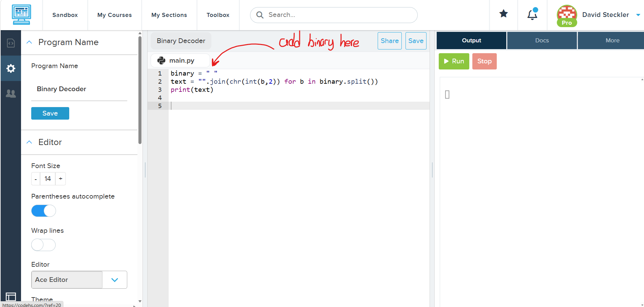
Task: Toggle Parentheses autocomplete switch
Action: 43,211
